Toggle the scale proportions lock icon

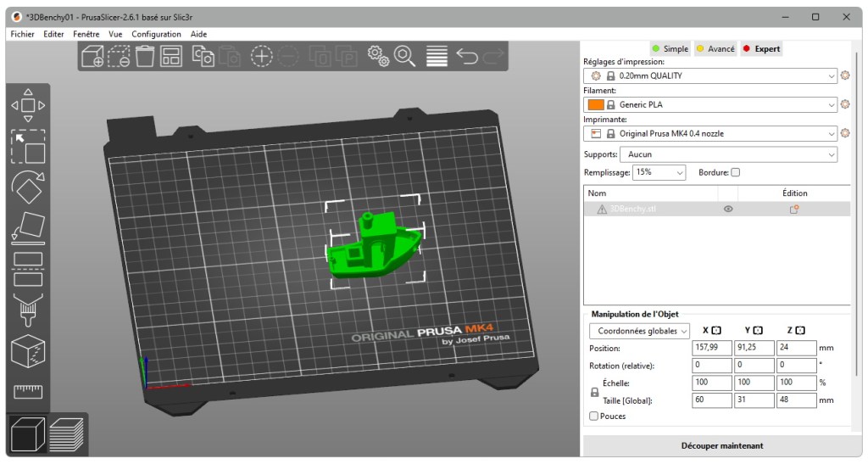[594, 392]
